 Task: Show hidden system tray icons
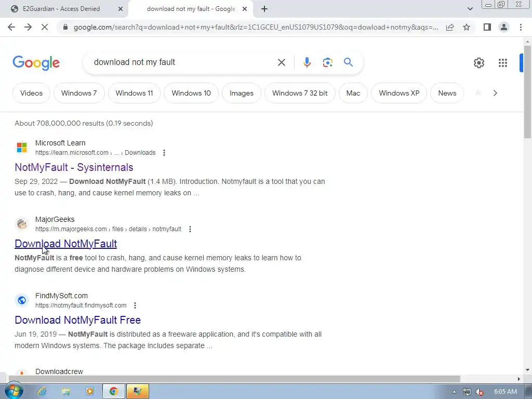454,392
